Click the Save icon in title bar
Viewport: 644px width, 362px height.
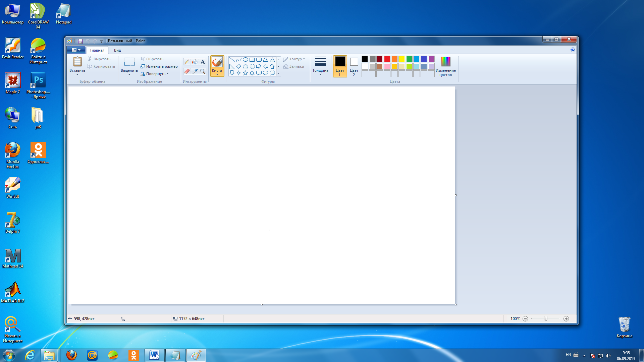(x=80, y=41)
